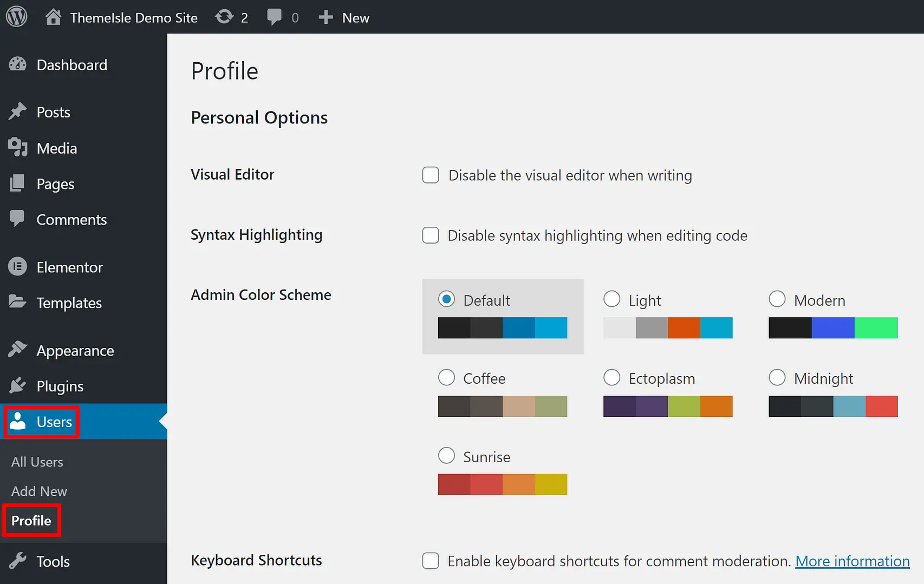Create content with the New plus icon
This screenshot has height=584, width=924.
(x=325, y=17)
